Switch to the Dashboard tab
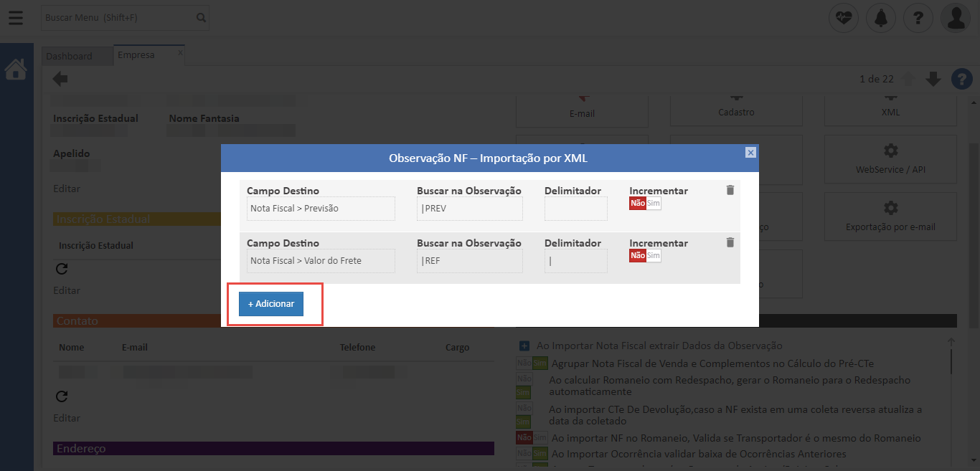980x471 pixels. (69, 56)
